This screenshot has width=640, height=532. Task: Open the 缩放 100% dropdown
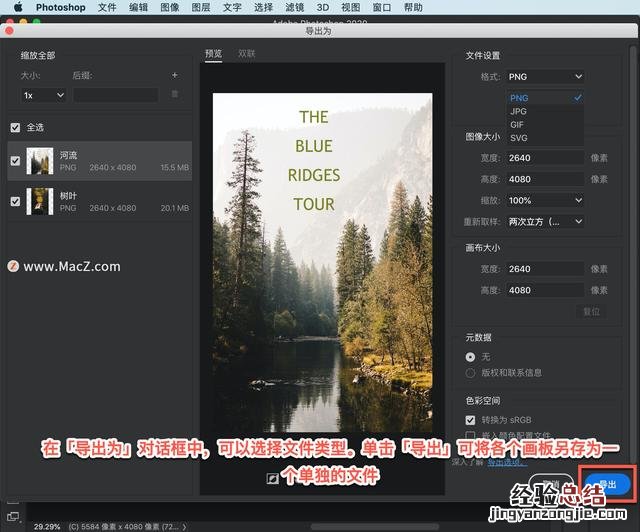545,200
